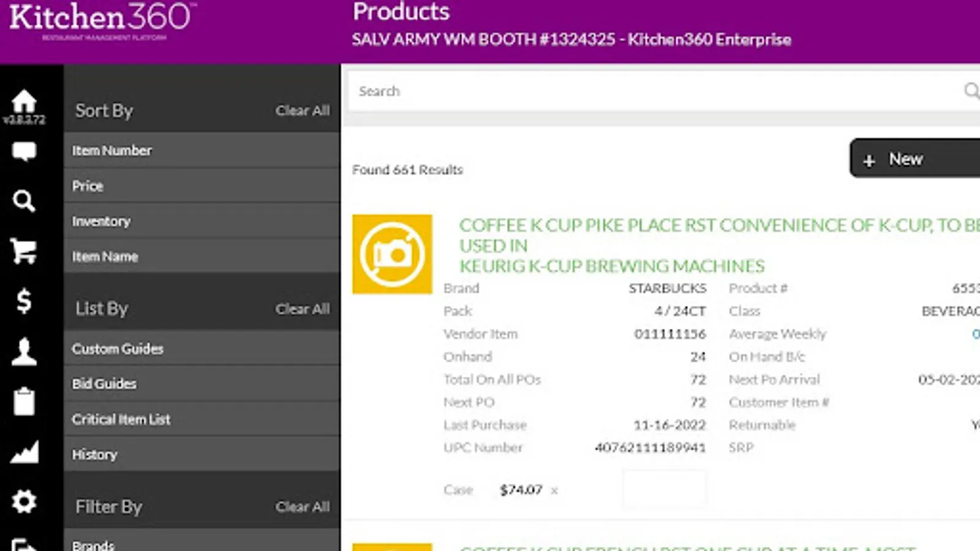980x551 pixels.
Task: Click the Products page heading
Action: (401, 12)
